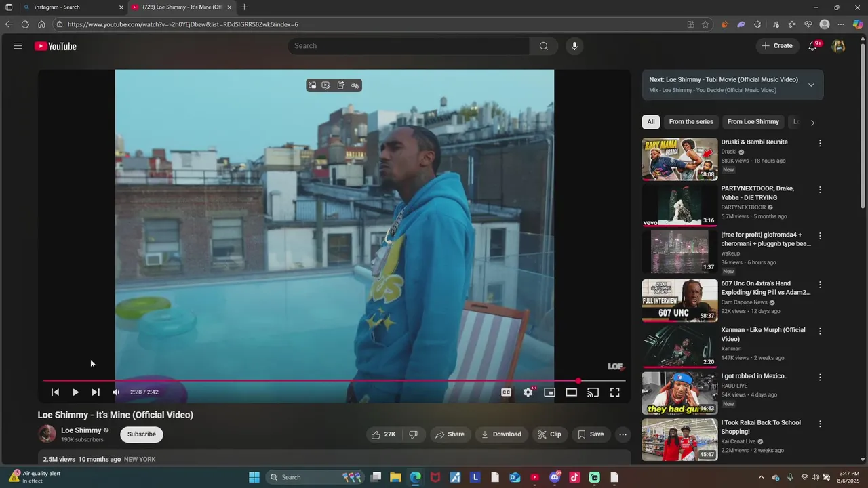The width and height of the screenshot is (868, 488).
Task: Toggle closed captions on the player
Action: [x=506, y=392]
